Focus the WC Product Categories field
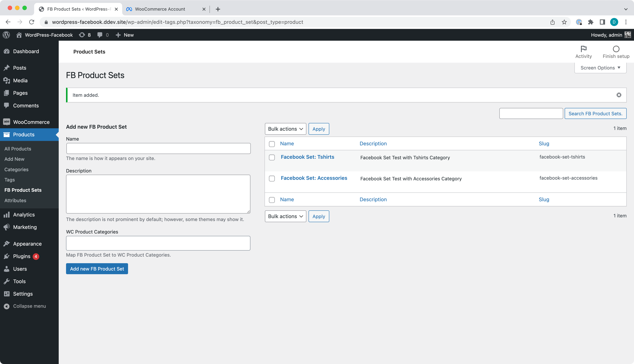This screenshot has height=364, width=634. click(158, 243)
